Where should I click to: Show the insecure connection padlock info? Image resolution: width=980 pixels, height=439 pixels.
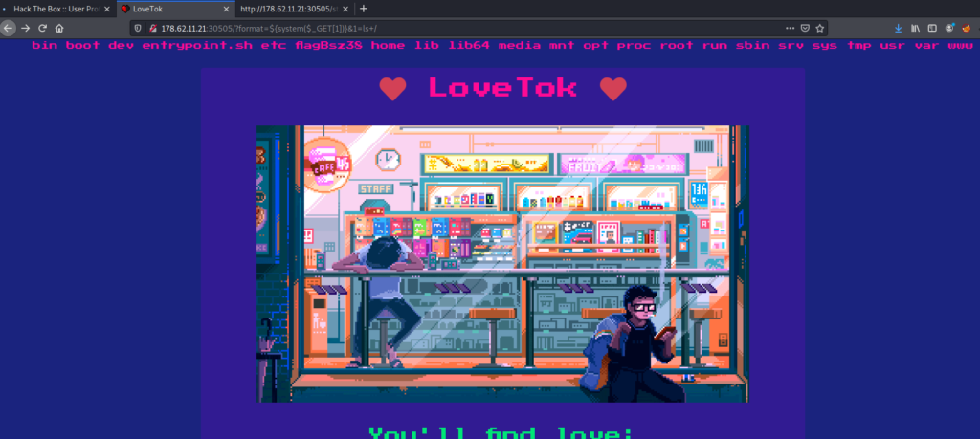[152, 28]
